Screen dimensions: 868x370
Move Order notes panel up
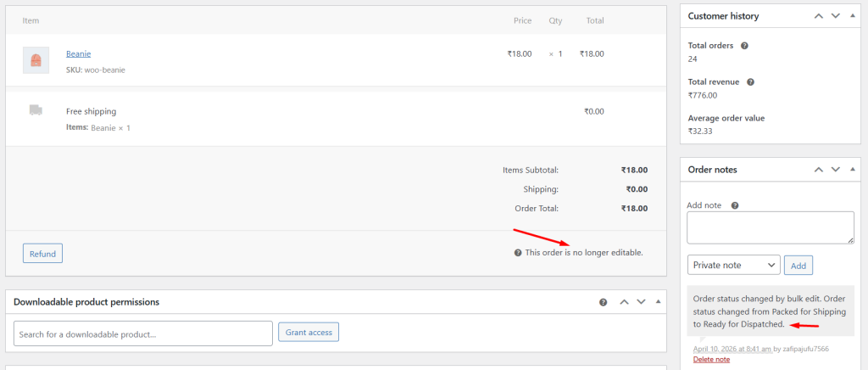(x=819, y=170)
